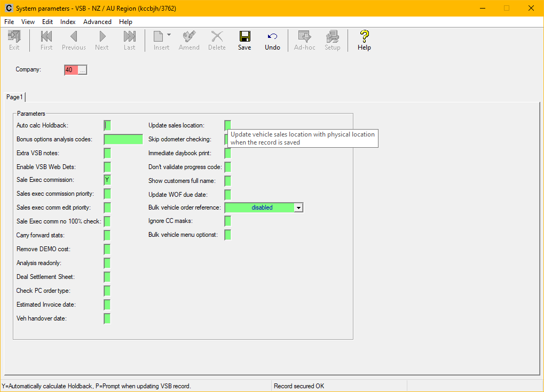Go to the First record
The height and width of the screenshot is (392, 544).
(46, 41)
